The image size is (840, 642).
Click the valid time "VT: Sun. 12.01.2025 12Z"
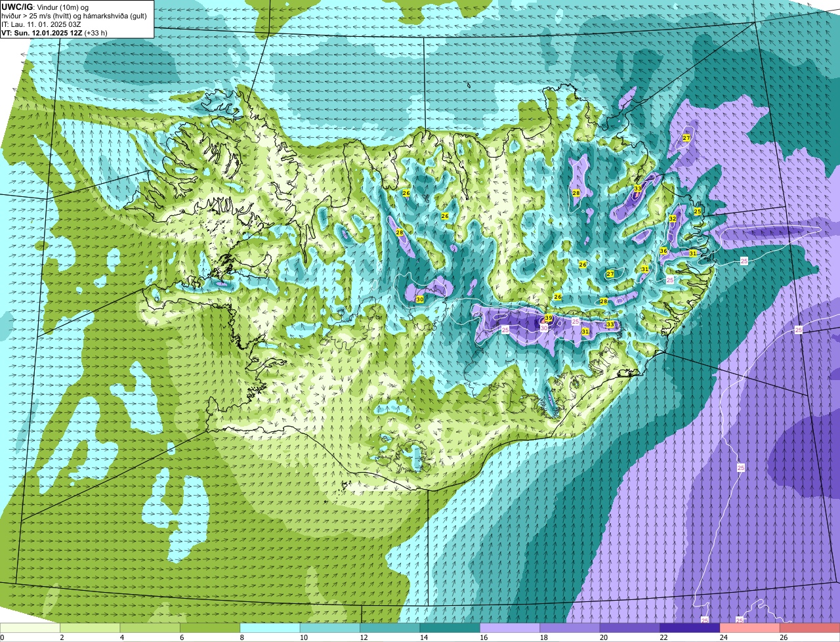[x=42, y=32]
